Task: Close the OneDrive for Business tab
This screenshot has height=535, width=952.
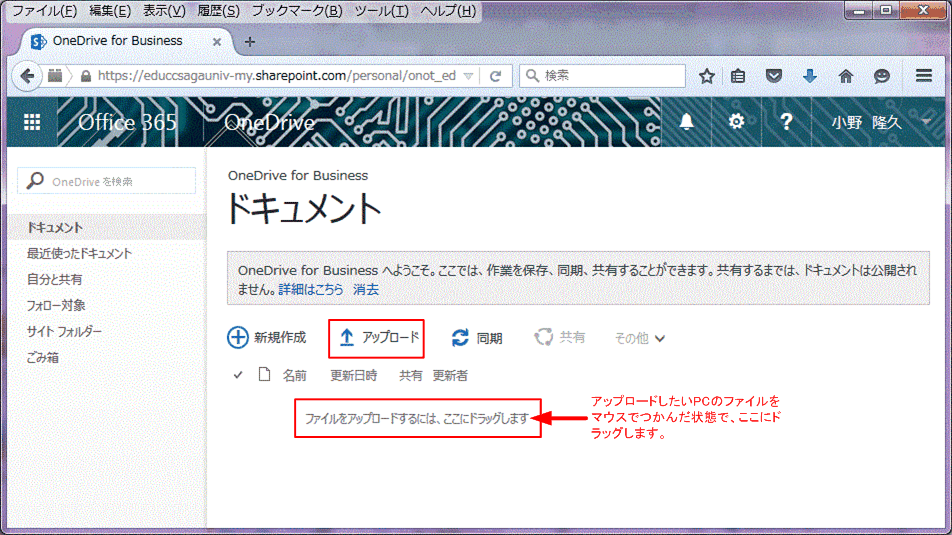Action: click(216, 42)
